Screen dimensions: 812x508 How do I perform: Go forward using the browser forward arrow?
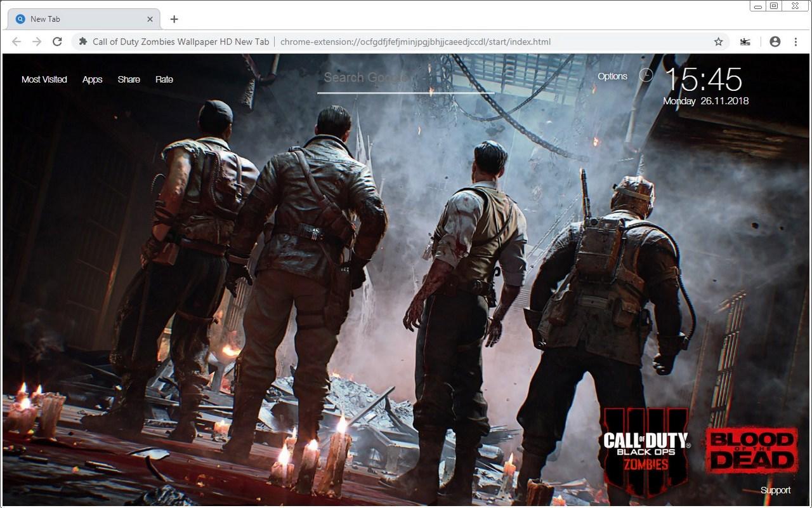[x=37, y=42]
